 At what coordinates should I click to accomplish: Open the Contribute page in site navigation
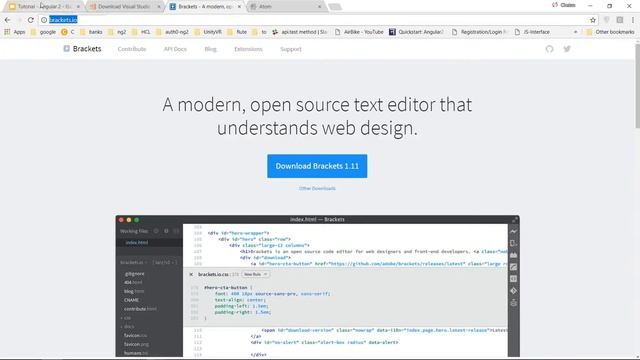(132, 49)
